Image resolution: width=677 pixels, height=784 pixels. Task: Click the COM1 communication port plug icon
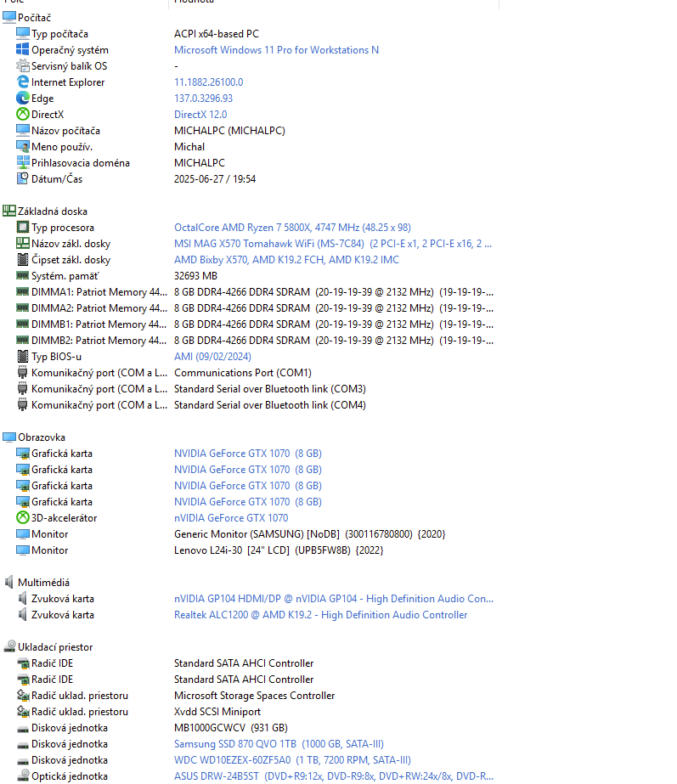(x=22, y=373)
